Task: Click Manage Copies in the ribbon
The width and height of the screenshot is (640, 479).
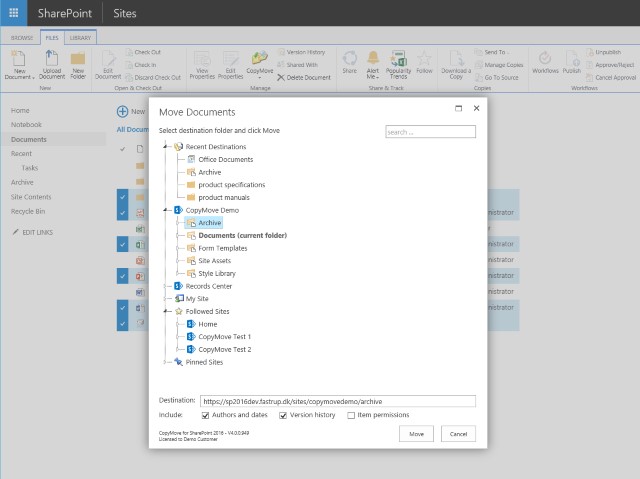Action: [x=499, y=65]
